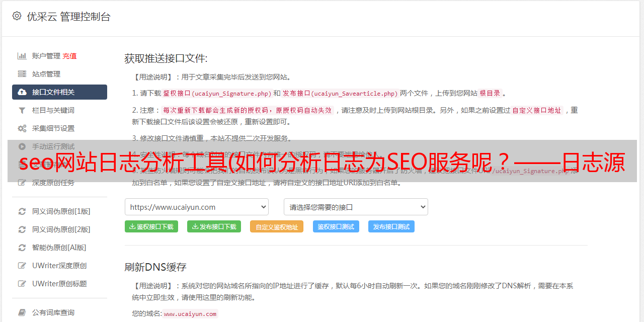The height and width of the screenshot is (322, 644).
Task: Click the 自定义接口地址 highlighted text
Action: 537,110
